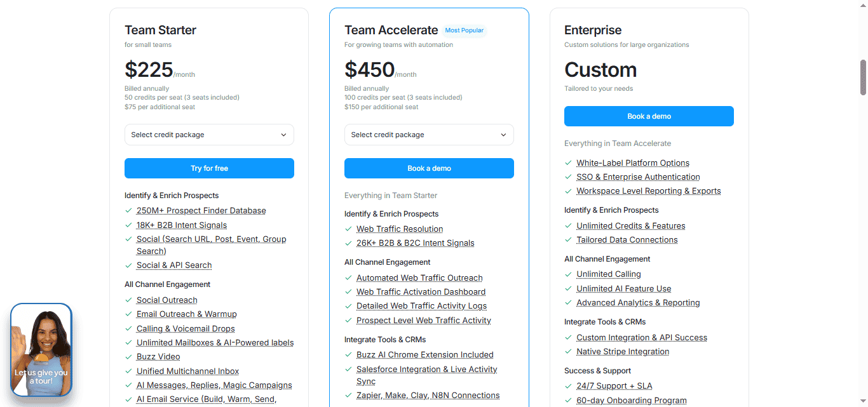
Task: Open the White-Label Platform Options link
Action: pyautogui.click(x=633, y=163)
